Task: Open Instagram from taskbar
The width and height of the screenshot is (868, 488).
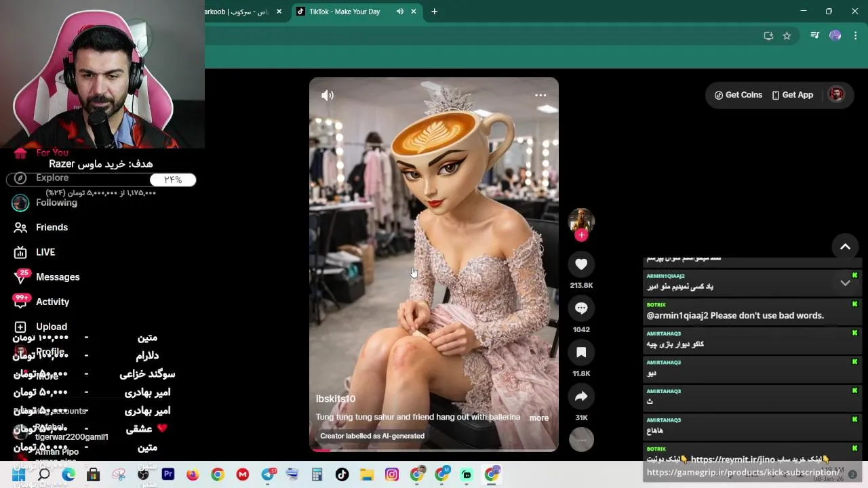Action: pos(392,475)
